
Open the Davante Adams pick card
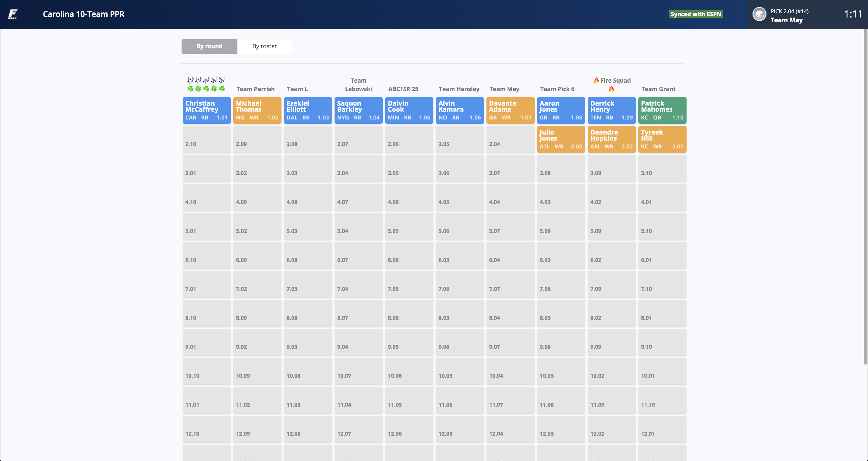coord(511,110)
